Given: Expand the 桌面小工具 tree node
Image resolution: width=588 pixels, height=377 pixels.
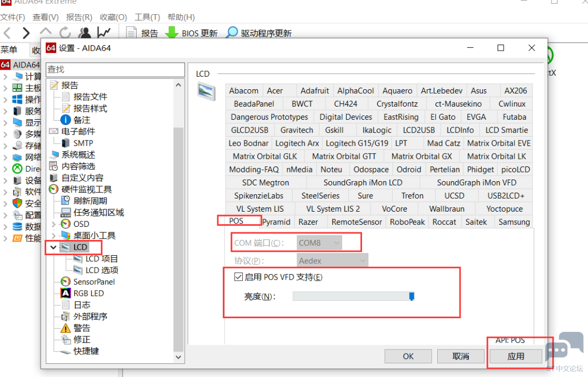Looking at the screenshot, I should 53,236.
